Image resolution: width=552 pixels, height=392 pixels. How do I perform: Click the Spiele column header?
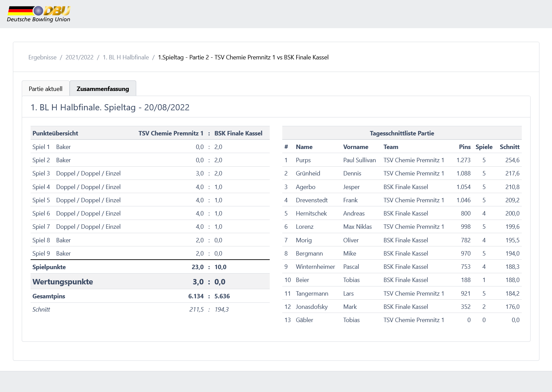484,147
